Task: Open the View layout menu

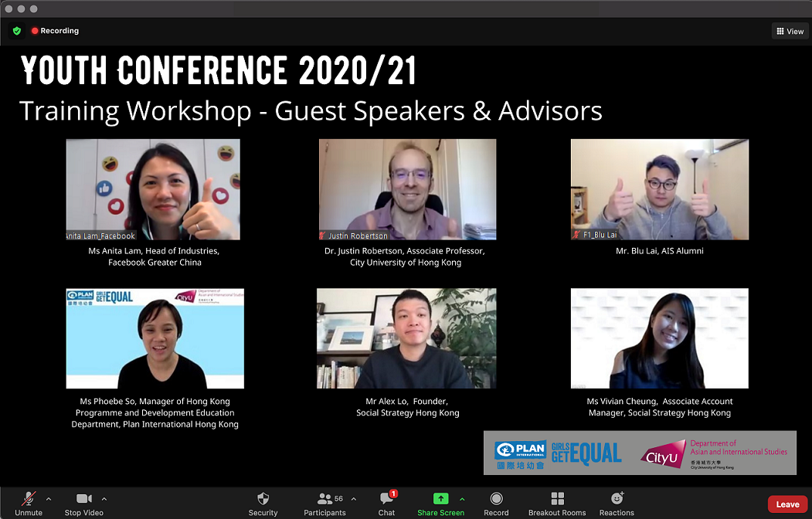Action: (x=790, y=31)
